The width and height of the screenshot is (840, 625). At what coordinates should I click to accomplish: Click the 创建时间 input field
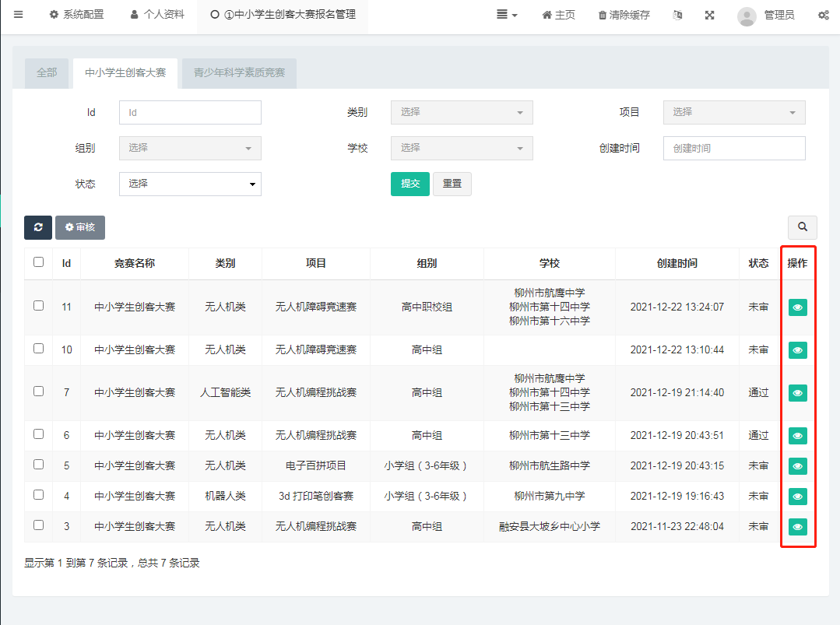pyautogui.click(x=733, y=148)
